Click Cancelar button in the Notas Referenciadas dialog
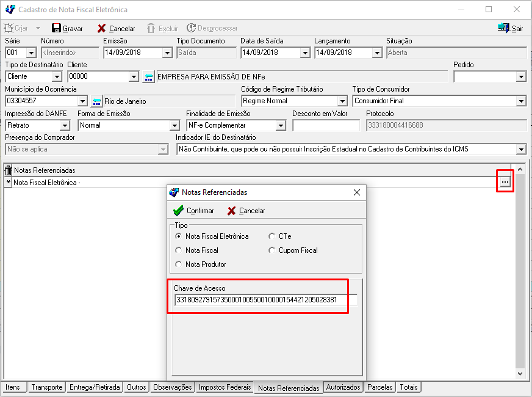This screenshot has width=532, height=397. [246, 211]
